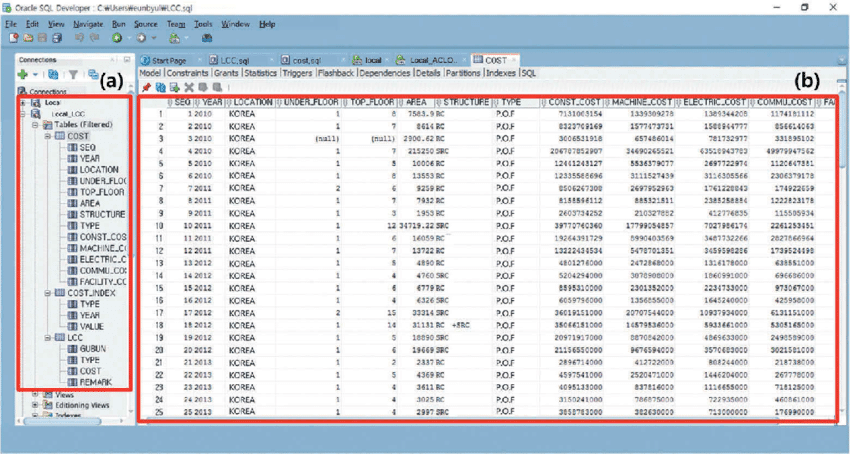Click the gray Forward navigation icon
The width and height of the screenshot is (850, 454).
tap(141, 38)
